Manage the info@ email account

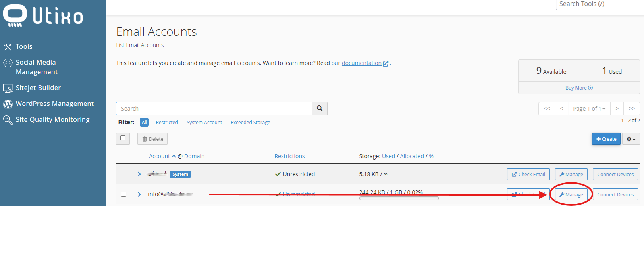[571, 195]
